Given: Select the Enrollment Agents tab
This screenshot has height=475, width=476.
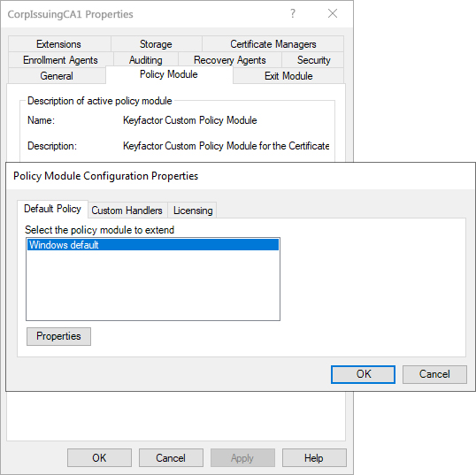Looking at the screenshot, I should [x=60, y=60].
